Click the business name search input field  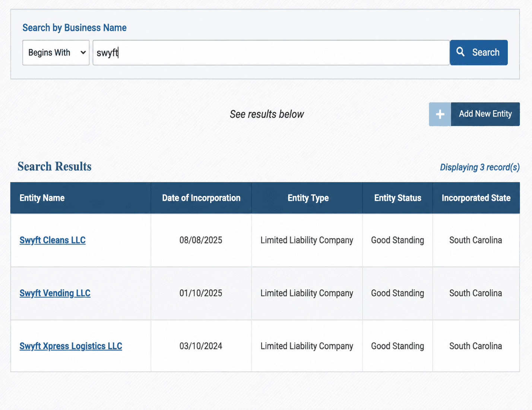tap(271, 53)
